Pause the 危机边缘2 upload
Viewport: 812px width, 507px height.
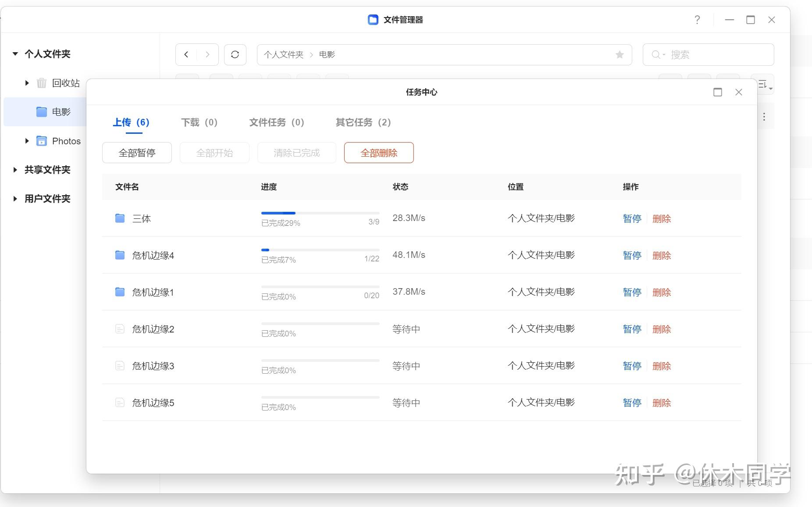(632, 329)
